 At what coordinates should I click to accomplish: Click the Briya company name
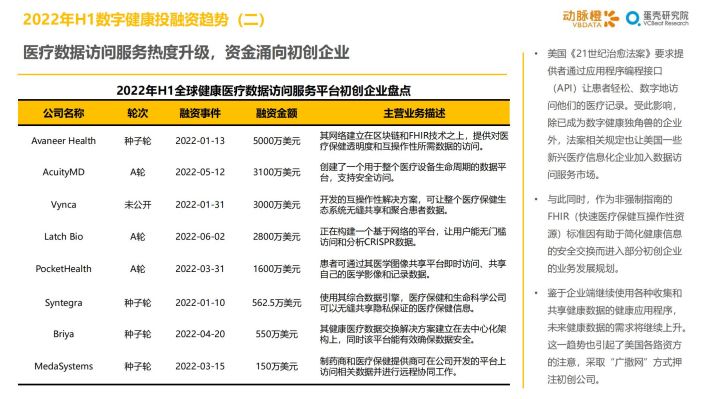coord(63,334)
